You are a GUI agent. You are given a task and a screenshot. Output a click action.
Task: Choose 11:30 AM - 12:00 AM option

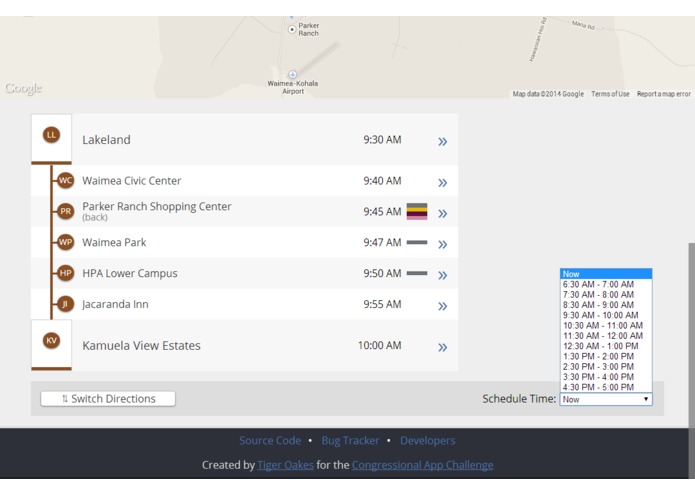(606, 335)
